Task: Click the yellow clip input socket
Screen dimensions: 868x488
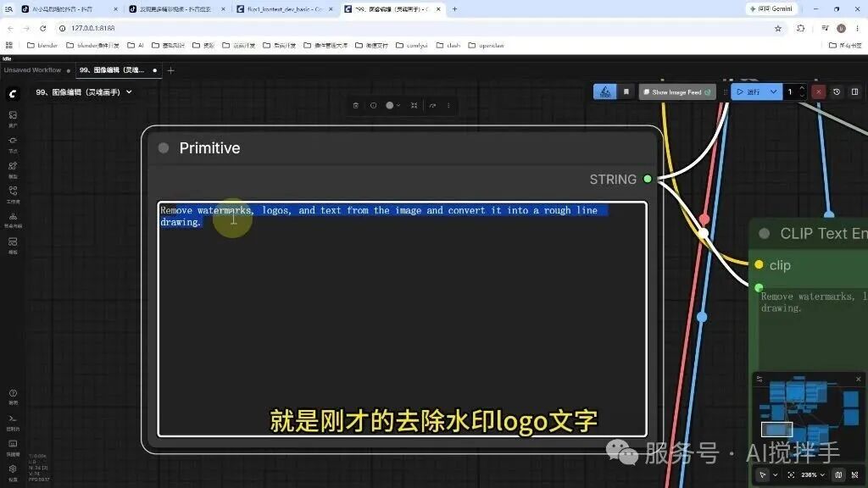Action: click(x=759, y=264)
